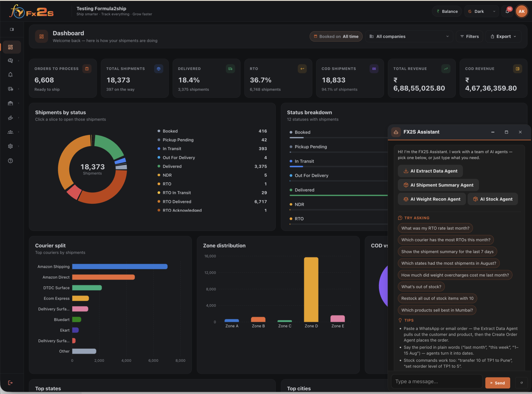Click the Orders to Process card icon
The width and height of the screenshot is (532, 394).
pyautogui.click(x=87, y=69)
